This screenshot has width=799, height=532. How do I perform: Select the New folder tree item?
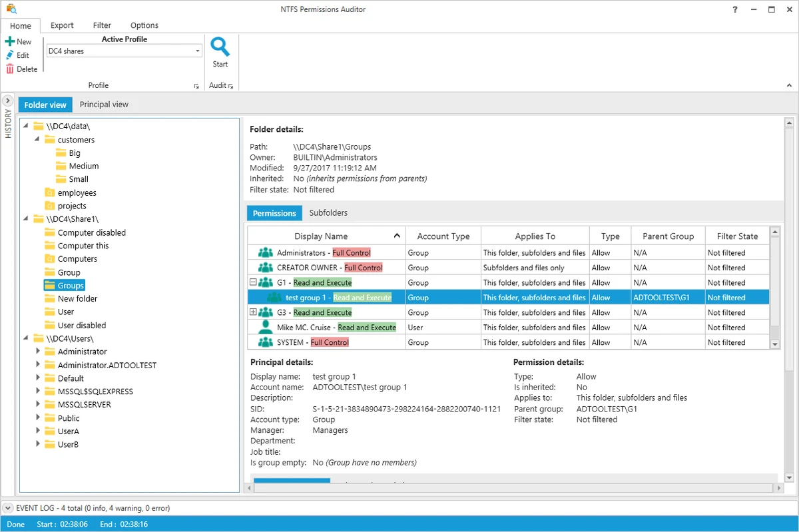click(77, 298)
